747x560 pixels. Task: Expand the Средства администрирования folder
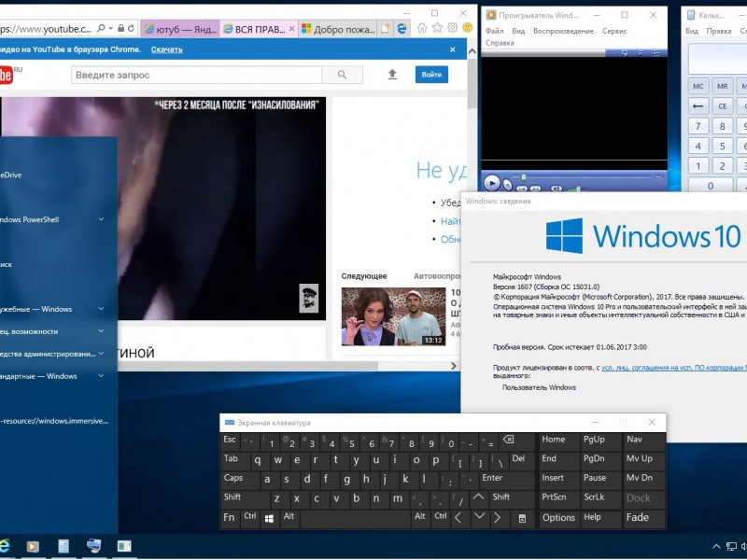[x=101, y=354]
